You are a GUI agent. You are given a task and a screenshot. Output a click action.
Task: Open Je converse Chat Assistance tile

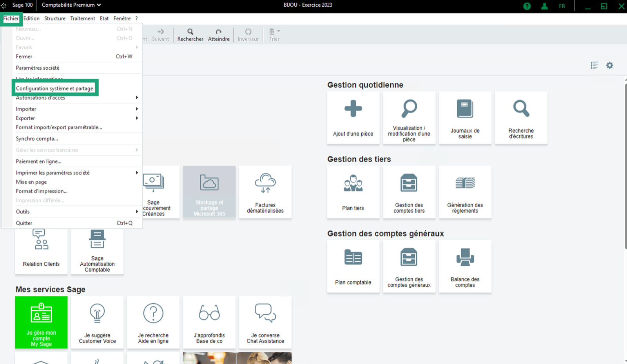pyautogui.click(x=265, y=322)
